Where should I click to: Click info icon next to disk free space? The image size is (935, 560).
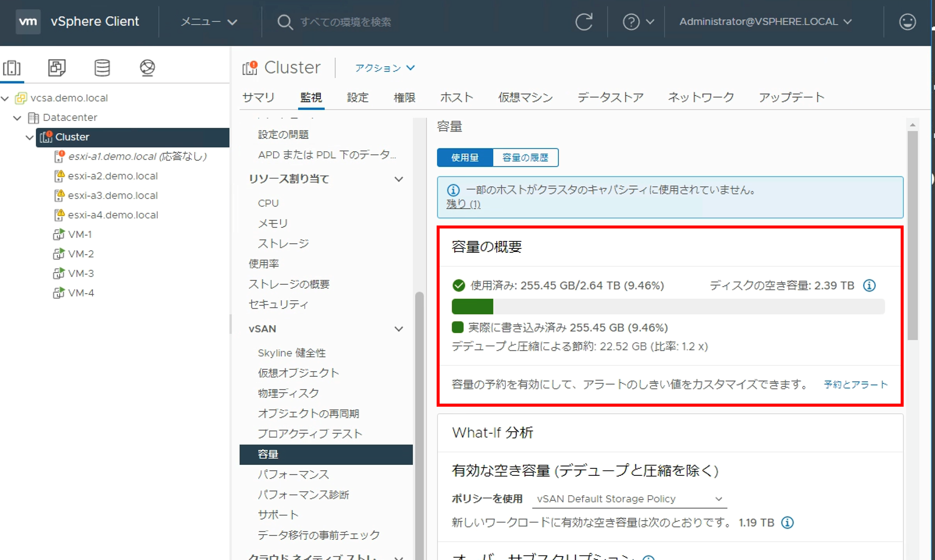(x=869, y=285)
